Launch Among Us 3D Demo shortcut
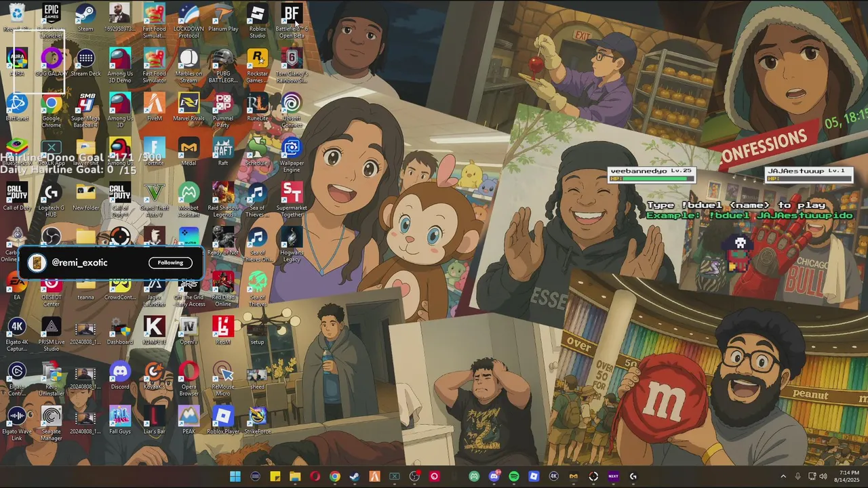This screenshot has width=868, height=488. (120, 64)
